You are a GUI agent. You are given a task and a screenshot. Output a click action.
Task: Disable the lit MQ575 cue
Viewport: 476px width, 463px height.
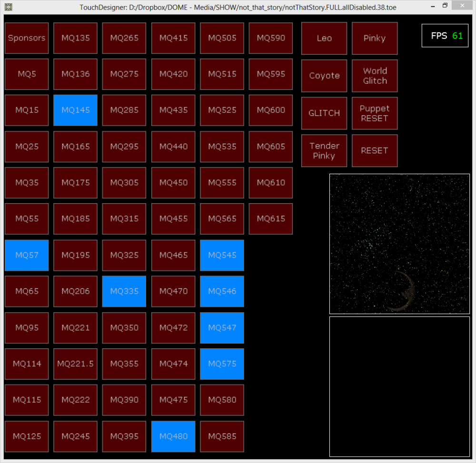222,364
